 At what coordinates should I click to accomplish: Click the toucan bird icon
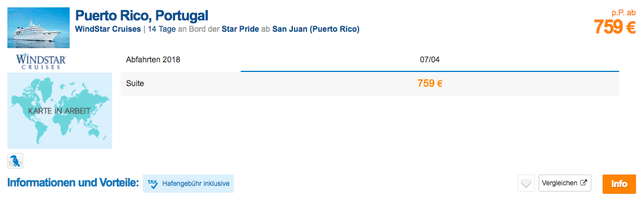click(16, 161)
